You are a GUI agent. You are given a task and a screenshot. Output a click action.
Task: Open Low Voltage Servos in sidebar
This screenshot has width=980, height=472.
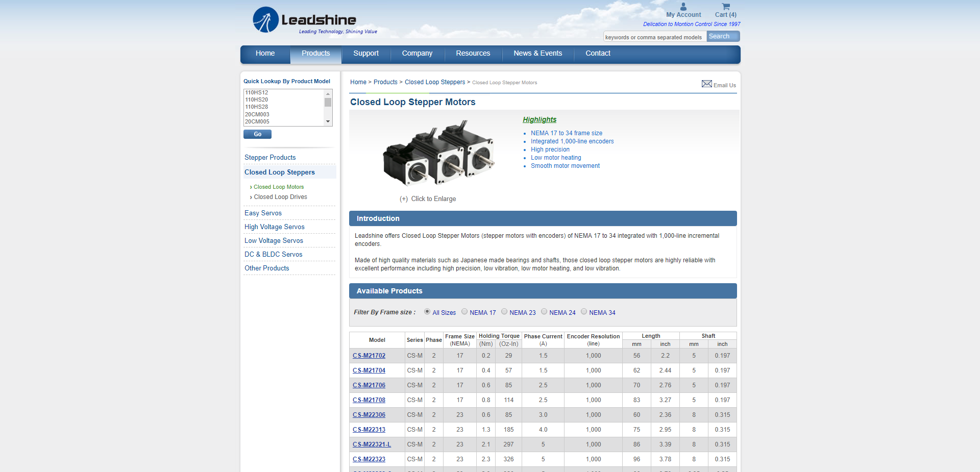274,241
